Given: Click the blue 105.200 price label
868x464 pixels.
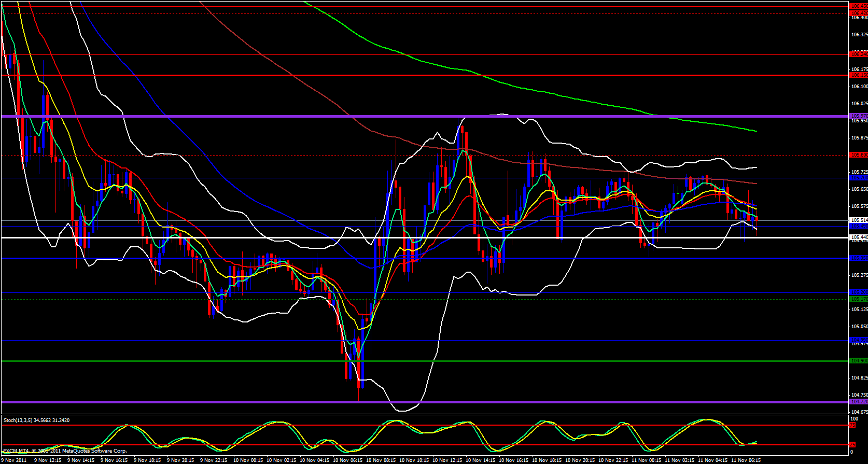Looking at the screenshot, I should point(859,292).
